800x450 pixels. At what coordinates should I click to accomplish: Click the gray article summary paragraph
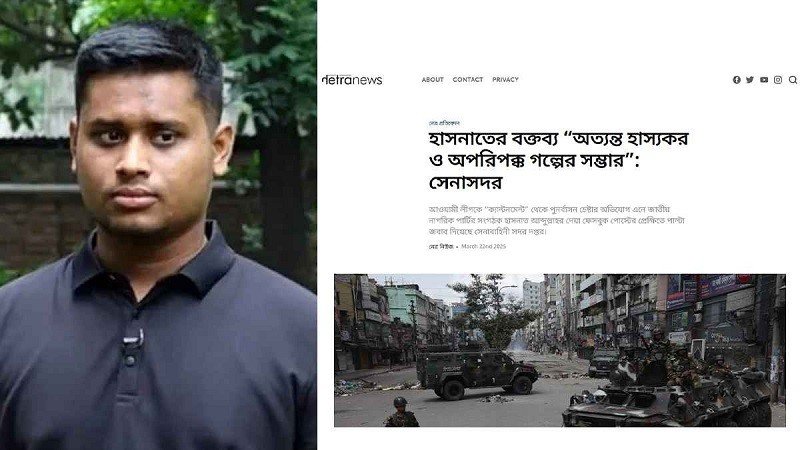click(557, 220)
